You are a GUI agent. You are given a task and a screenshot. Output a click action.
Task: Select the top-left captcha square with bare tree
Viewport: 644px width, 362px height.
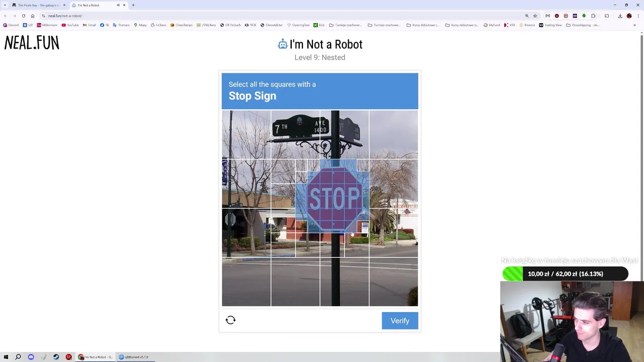click(x=246, y=134)
